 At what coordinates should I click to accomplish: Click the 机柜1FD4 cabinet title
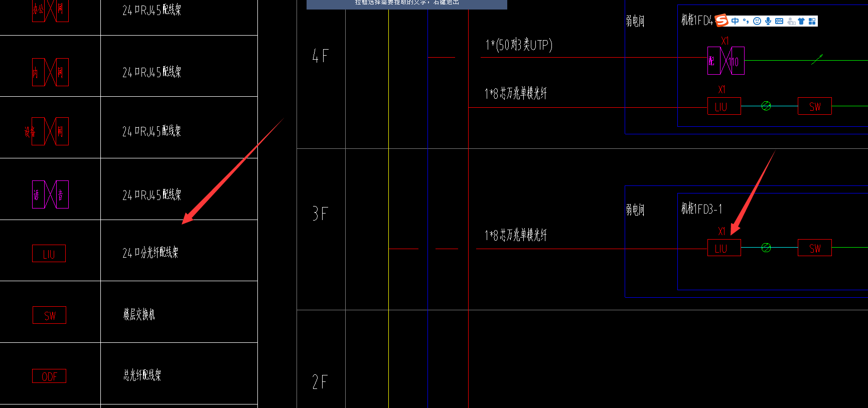696,21
